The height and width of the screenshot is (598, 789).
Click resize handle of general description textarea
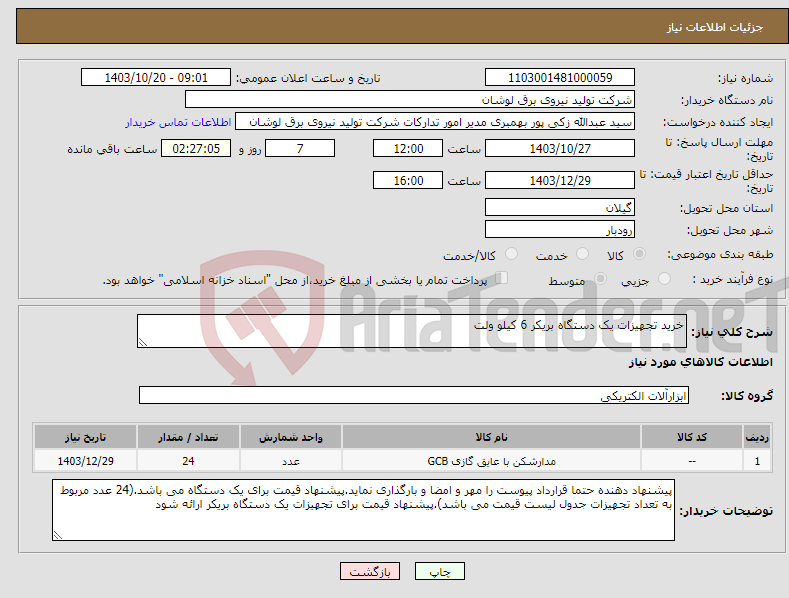(143, 342)
